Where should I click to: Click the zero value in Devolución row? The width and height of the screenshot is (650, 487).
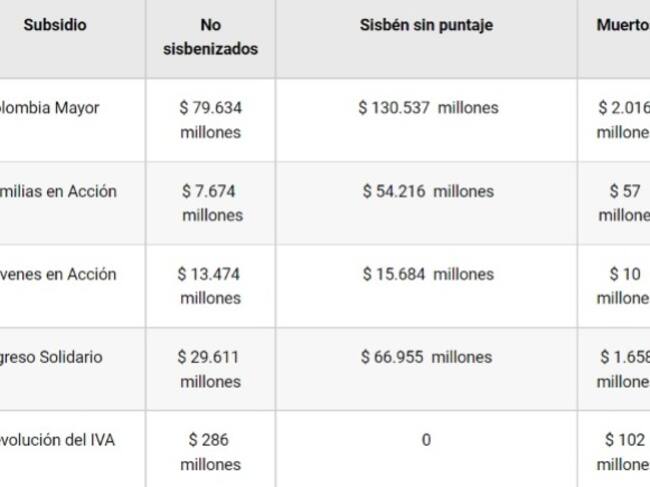tap(426, 440)
